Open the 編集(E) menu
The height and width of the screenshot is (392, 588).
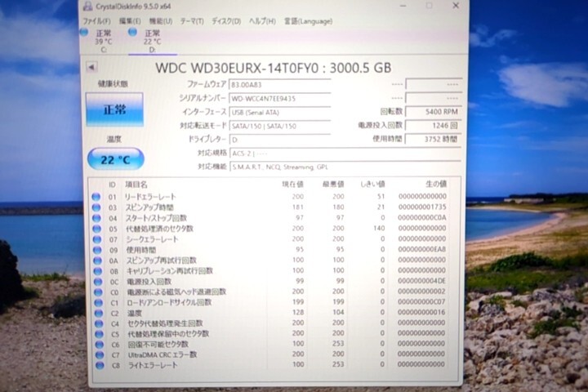point(130,21)
